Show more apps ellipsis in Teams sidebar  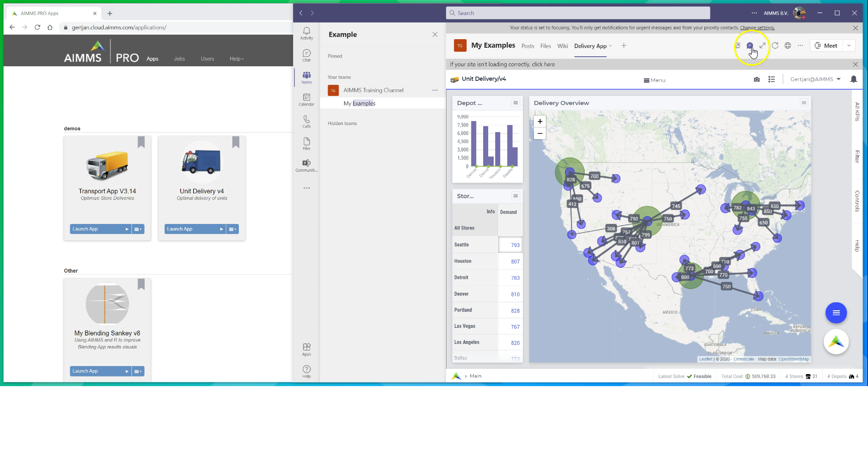point(307,188)
